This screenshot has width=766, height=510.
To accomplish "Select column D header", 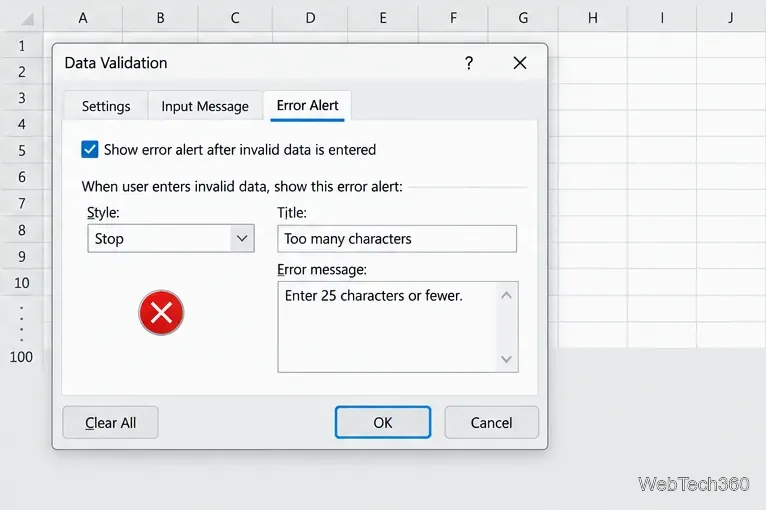I will tap(310, 18).
